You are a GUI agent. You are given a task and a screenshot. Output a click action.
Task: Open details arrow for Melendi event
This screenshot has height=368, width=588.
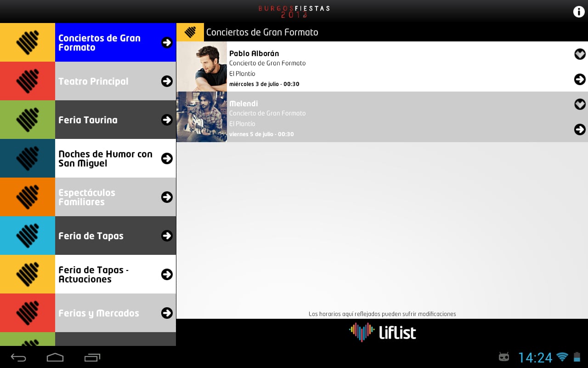tap(580, 129)
